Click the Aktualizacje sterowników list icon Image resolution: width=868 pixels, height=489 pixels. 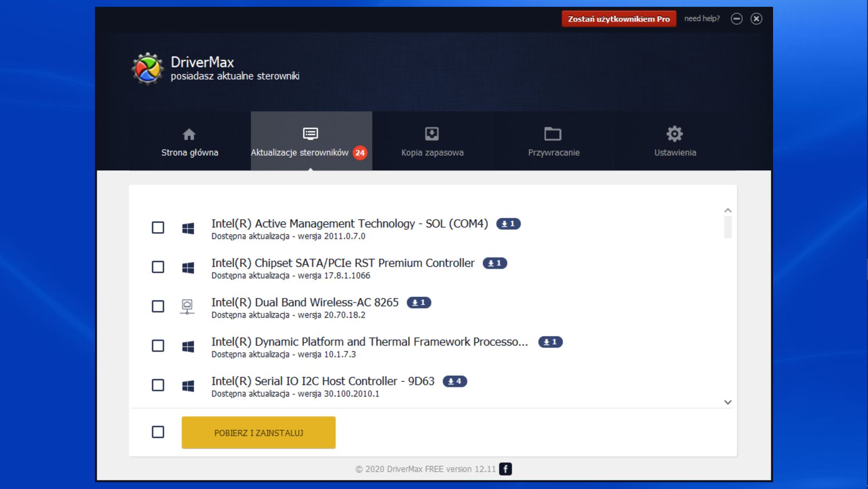[310, 133]
